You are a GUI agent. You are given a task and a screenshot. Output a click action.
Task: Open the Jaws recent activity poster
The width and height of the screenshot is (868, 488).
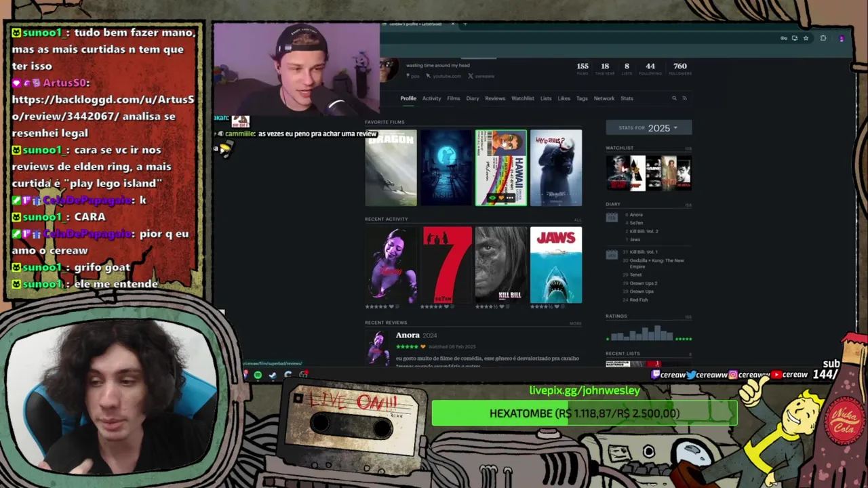click(x=556, y=264)
